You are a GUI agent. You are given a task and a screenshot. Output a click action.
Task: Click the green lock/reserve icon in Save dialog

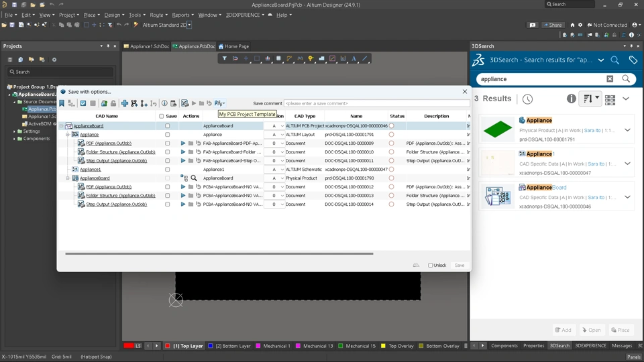click(x=104, y=103)
